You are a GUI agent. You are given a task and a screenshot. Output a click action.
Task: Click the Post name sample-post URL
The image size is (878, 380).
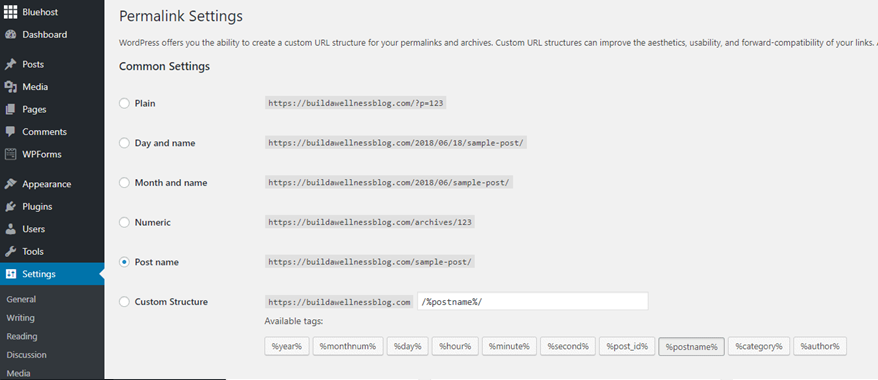370,262
